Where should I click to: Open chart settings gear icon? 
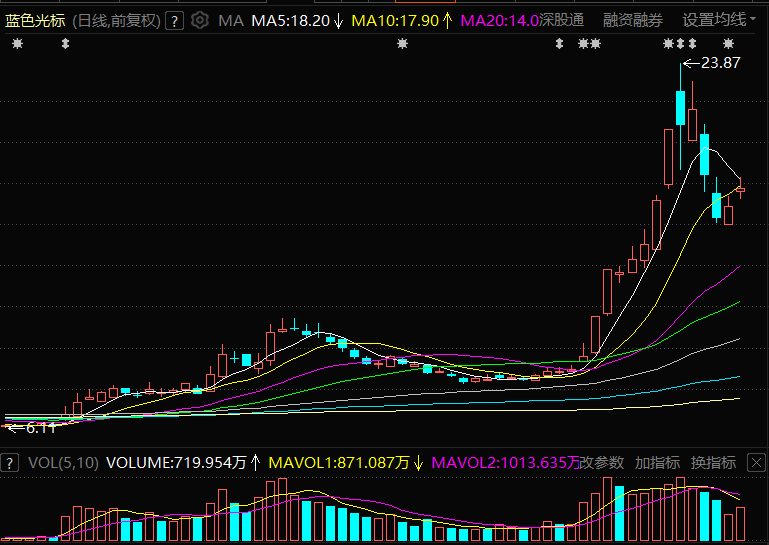pos(200,21)
